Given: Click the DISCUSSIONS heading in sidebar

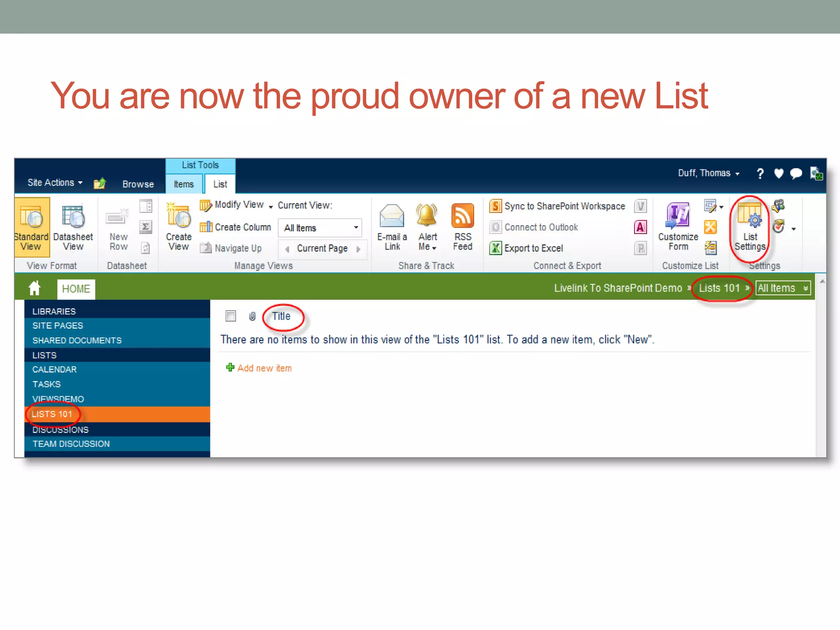Looking at the screenshot, I should 61,430.
